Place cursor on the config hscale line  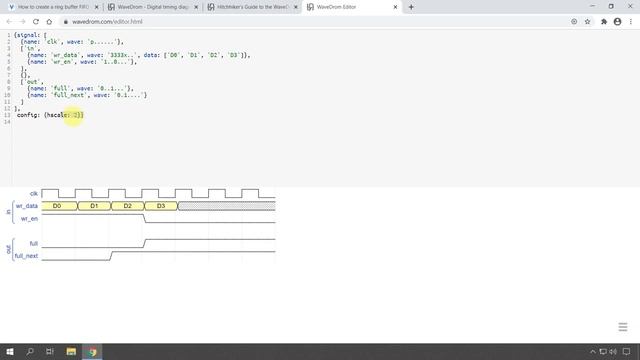coord(50,115)
